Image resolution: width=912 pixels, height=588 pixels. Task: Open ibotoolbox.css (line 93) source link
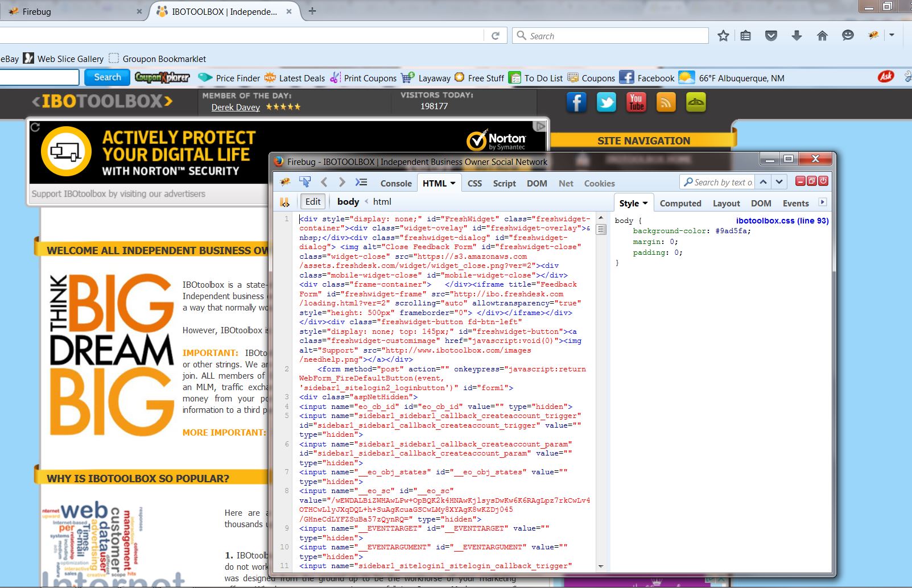click(782, 221)
